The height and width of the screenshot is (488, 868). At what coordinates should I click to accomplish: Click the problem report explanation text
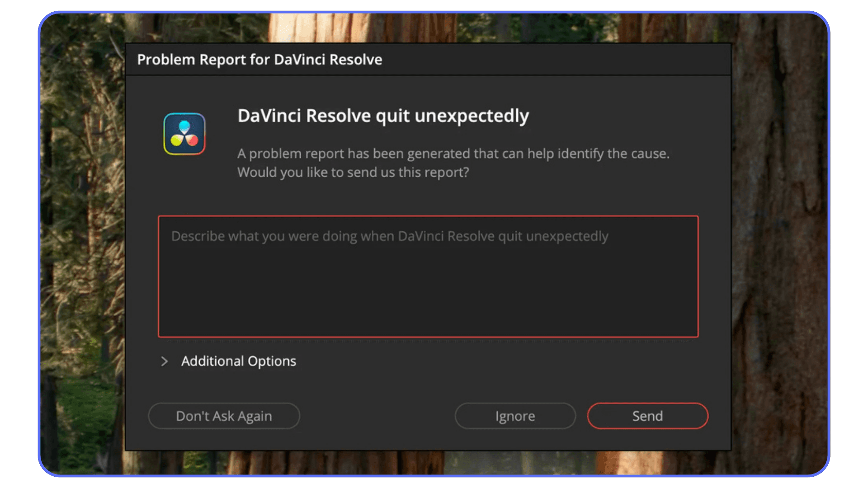pos(453,163)
